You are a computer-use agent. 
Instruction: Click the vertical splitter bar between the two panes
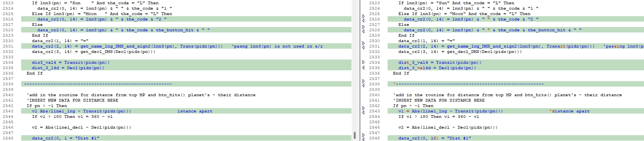tap(360, 70)
